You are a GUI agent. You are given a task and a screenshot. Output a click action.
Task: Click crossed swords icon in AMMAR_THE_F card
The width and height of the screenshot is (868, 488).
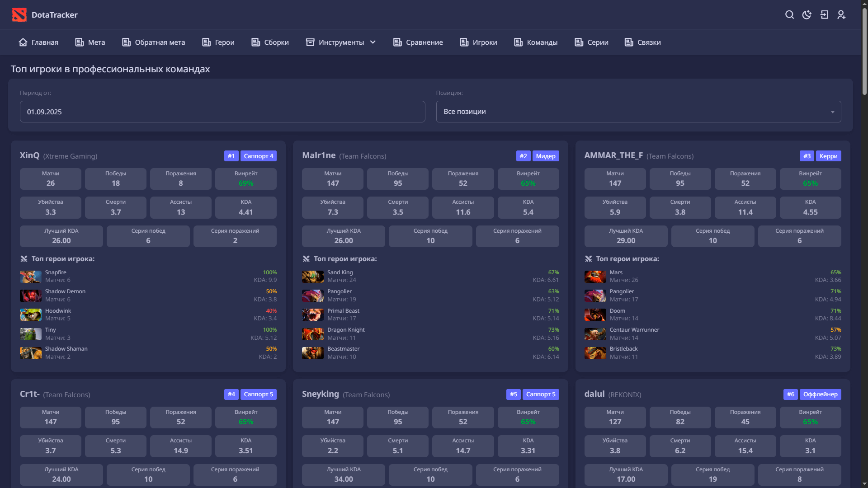coord(588,259)
